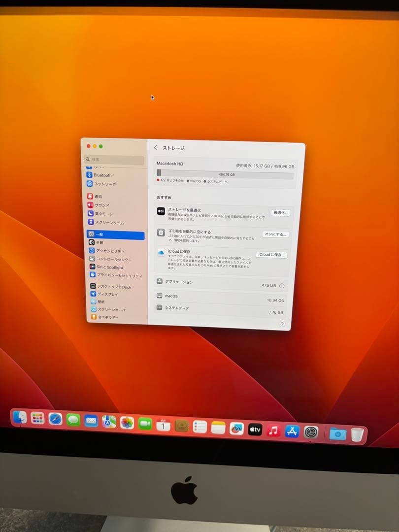Open ディスプレイ (Display) settings
This screenshot has height=532, width=399.
[107, 294]
